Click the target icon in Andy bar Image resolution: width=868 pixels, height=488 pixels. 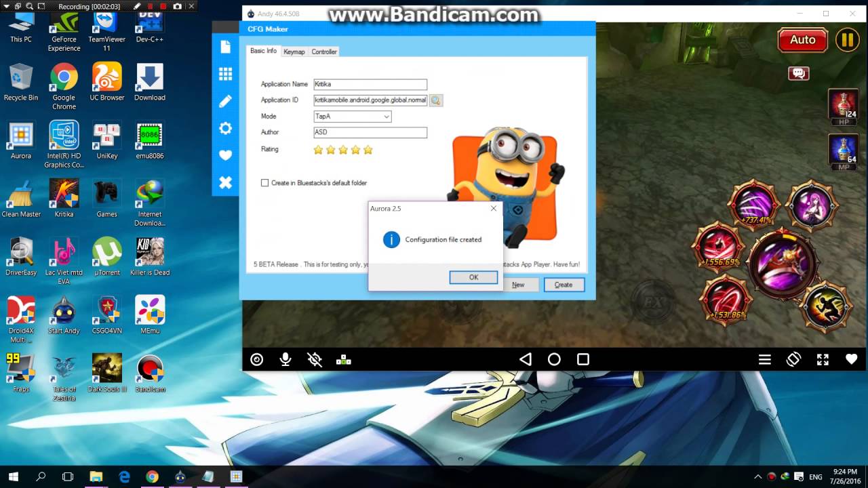coord(256,359)
